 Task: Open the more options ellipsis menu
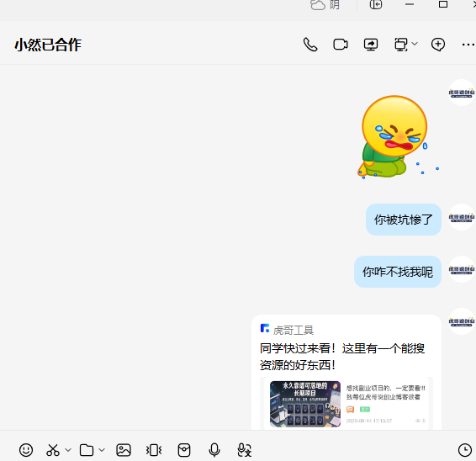(468, 45)
